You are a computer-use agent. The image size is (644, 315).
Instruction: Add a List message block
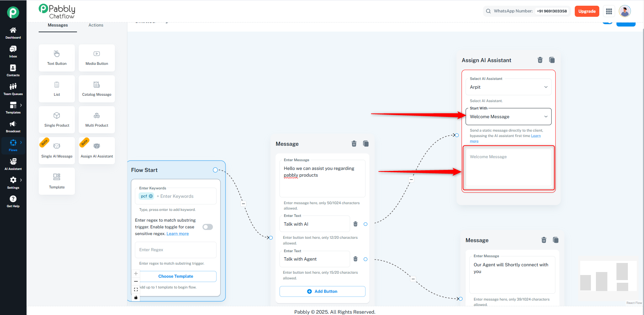pos(57,89)
